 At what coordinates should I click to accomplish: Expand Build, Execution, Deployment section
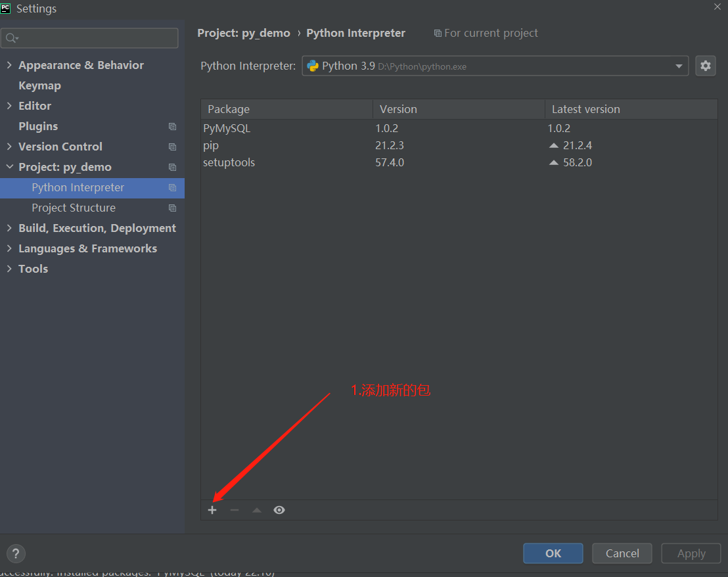(x=9, y=228)
